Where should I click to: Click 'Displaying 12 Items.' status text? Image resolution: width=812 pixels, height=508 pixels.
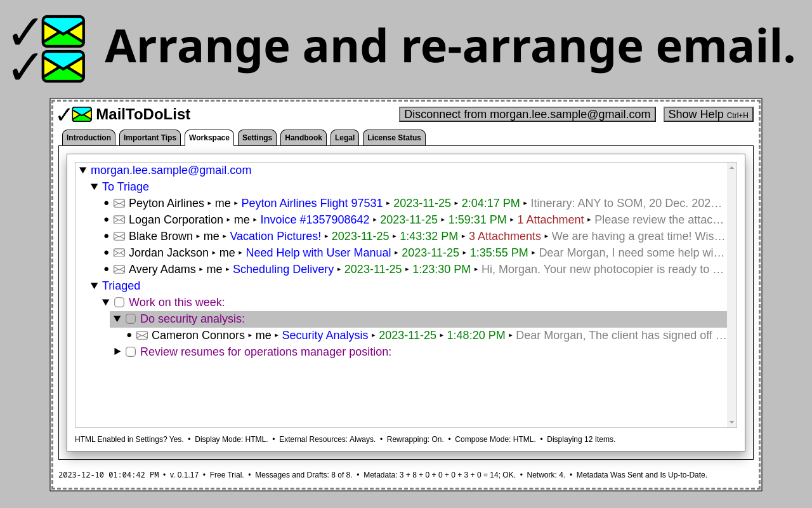(581, 439)
